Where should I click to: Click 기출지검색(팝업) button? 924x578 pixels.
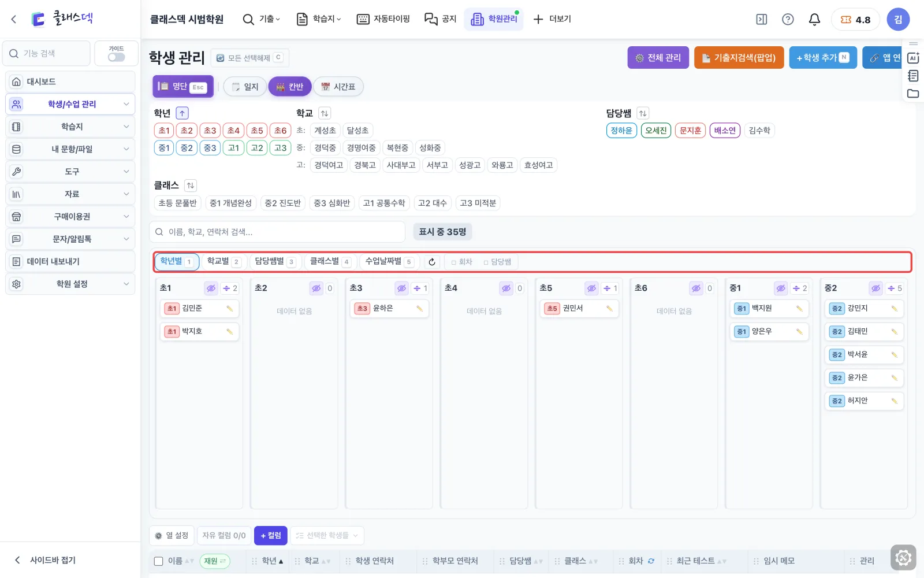coord(739,58)
